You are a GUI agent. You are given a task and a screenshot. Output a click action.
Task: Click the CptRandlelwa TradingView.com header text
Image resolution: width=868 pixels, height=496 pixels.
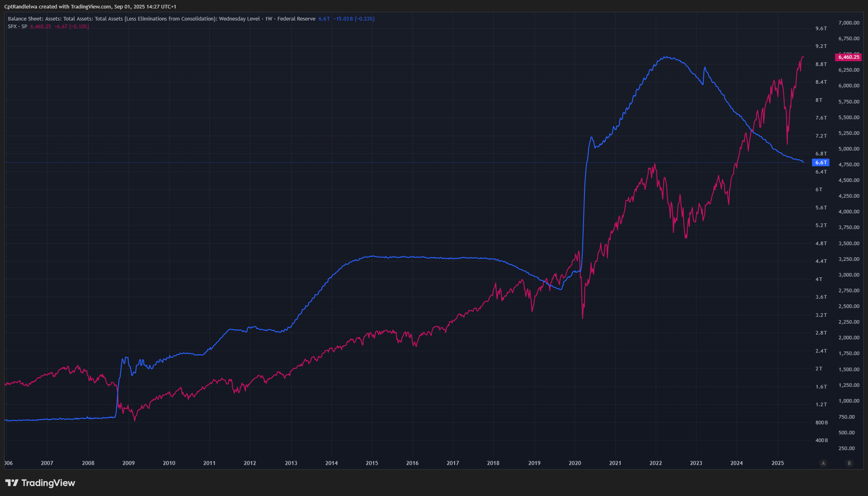point(90,7)
